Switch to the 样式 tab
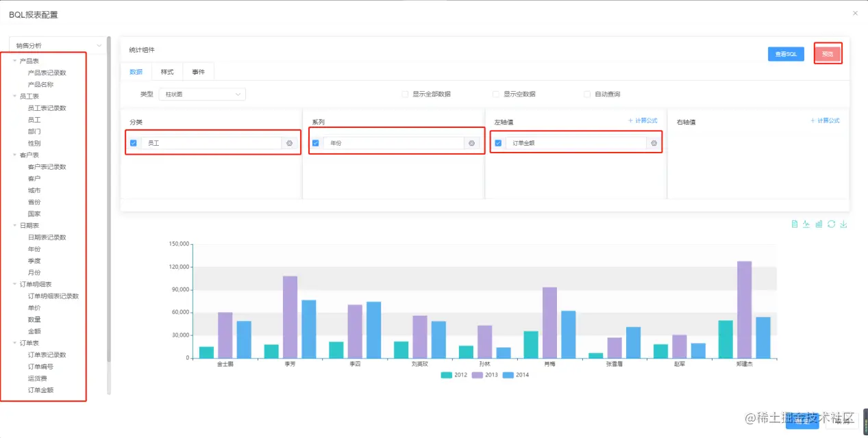This screenshot has height=438, width=868. (x=167, y=71)
